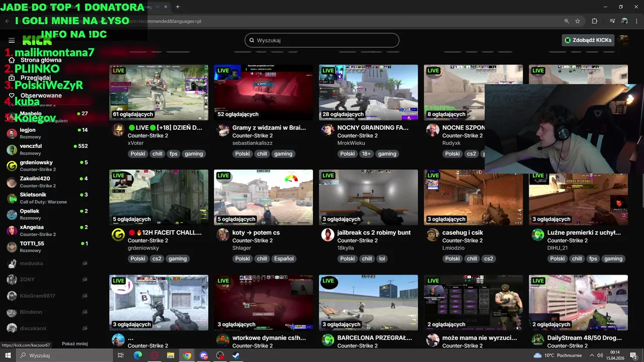Open File Explorer from taskbar

tap(171, 355)
